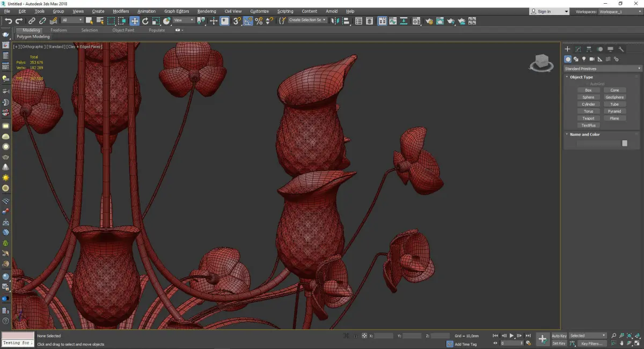Toggle the Angle Snap button
The image size is (644, 349).
click(x=248, y=21)
